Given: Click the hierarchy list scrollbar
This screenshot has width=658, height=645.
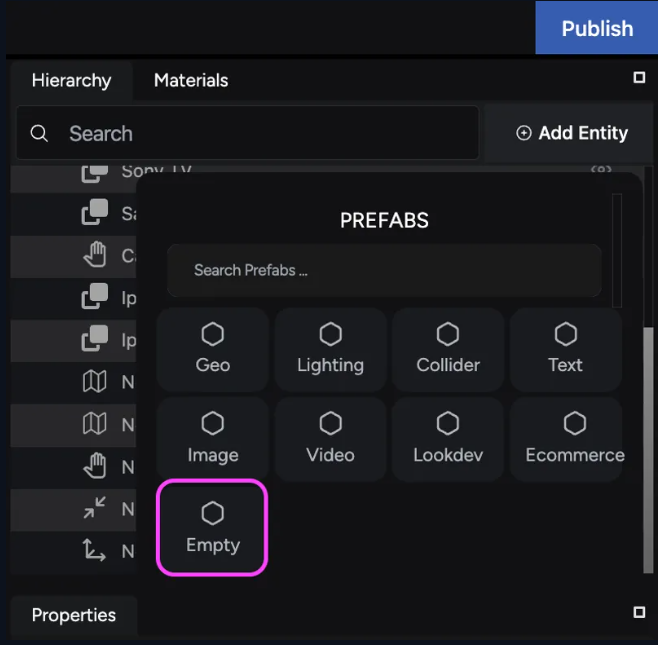Looking at the screenshot, I should click(x=648, y=449).
